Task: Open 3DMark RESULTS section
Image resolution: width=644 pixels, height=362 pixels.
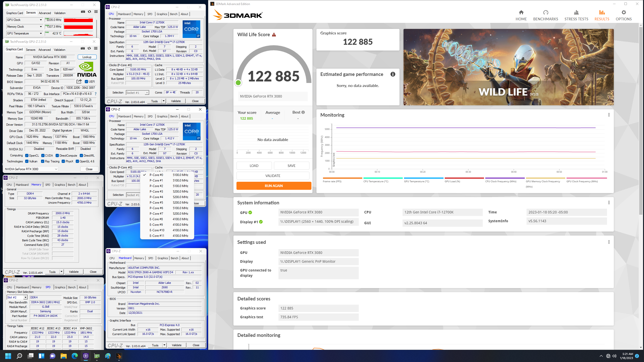Action: 602,15
